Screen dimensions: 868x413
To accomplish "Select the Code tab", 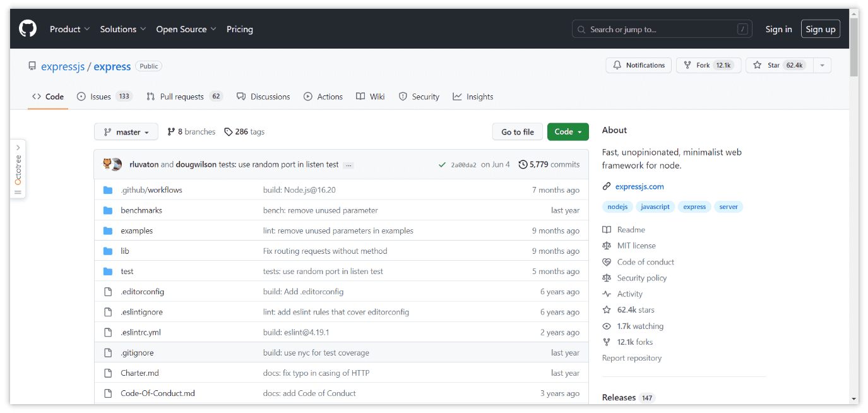I will 48,97.
